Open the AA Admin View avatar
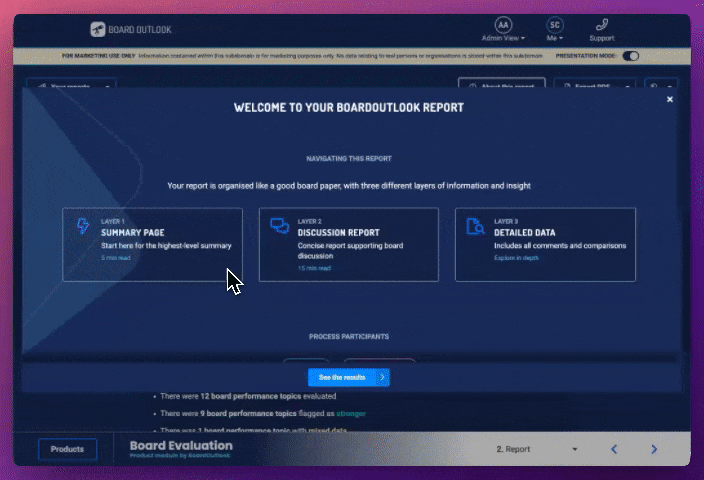The height and width of the screenshot is (480, 704). click(503, 25)
